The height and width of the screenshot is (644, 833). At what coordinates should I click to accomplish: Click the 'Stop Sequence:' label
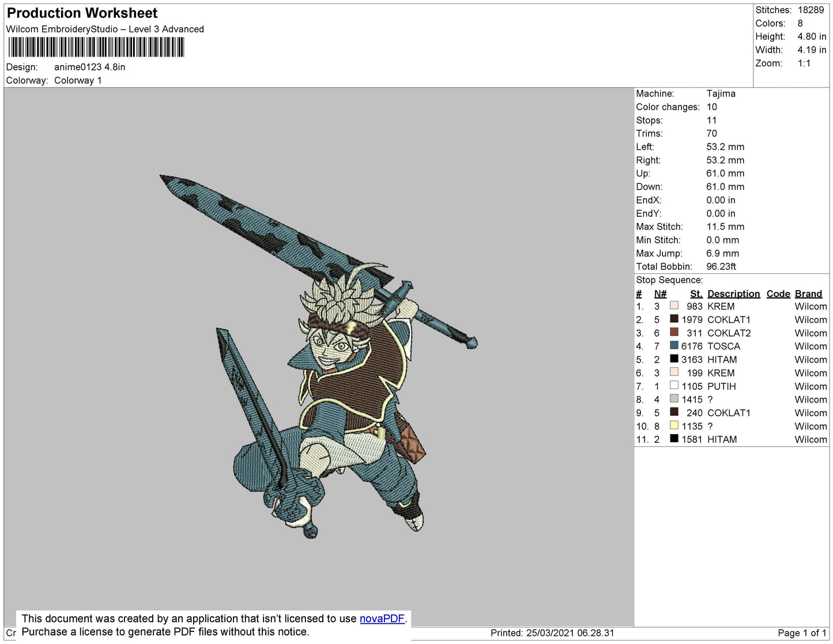(x=669, y=280)
